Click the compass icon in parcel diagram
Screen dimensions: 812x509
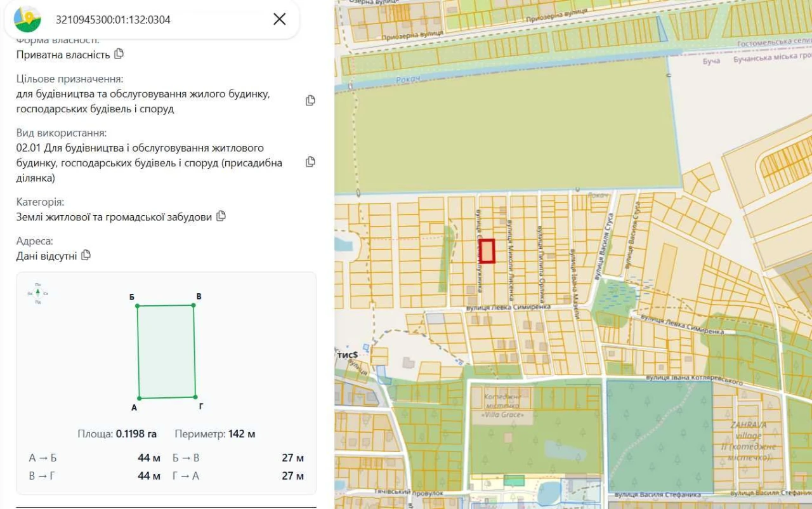coord(38,293)
